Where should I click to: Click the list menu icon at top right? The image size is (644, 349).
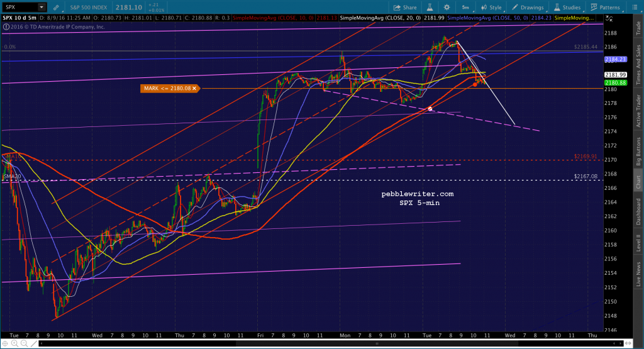pos(635,8)
